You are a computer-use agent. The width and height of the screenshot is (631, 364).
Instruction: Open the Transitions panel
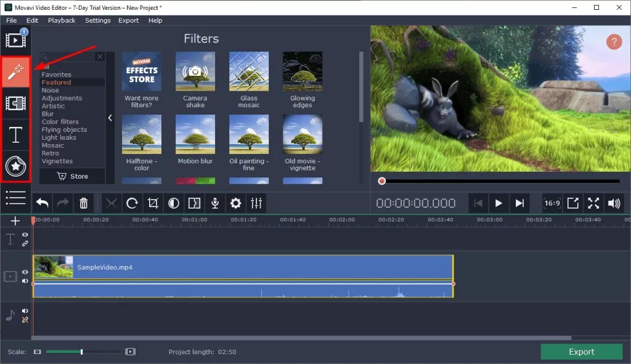(15, 103)
